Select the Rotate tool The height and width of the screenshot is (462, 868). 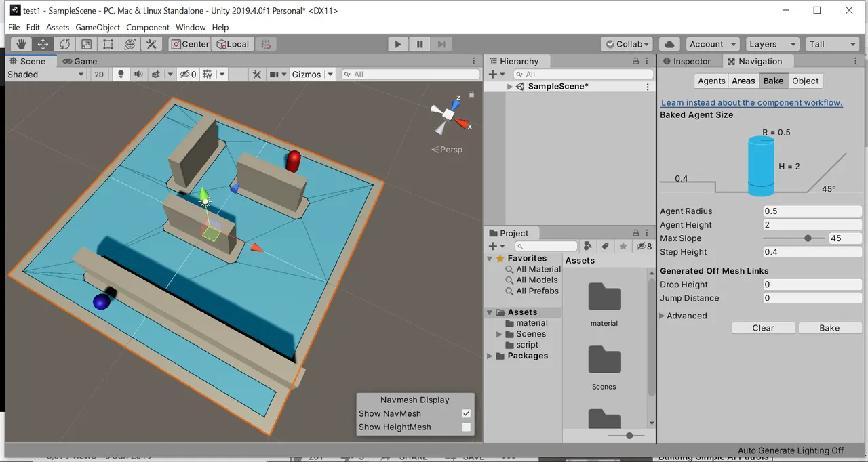pyautogui.click(x=64, y=44)
